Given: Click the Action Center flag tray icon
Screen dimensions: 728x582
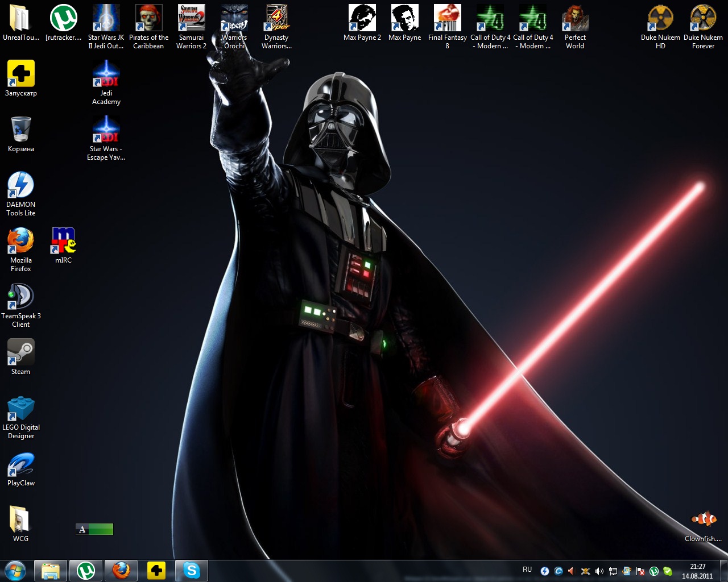Looking at the screenshot, I should (640, 571).
